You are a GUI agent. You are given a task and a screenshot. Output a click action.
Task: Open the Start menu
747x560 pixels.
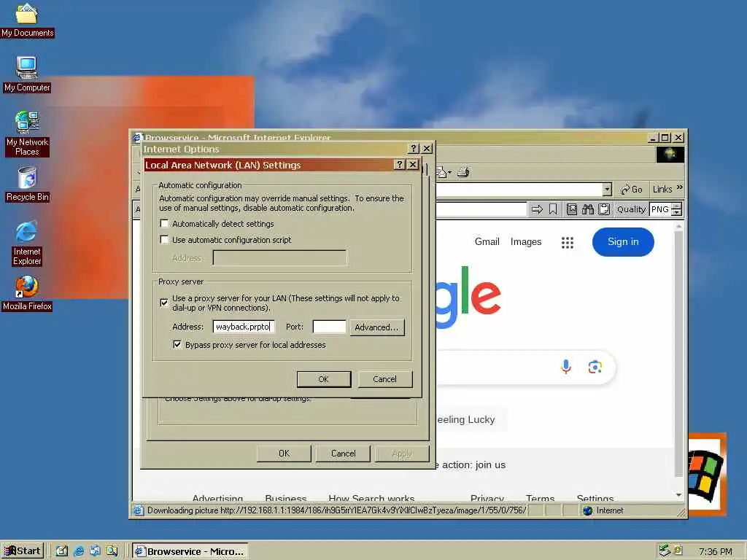coord(23,551)
